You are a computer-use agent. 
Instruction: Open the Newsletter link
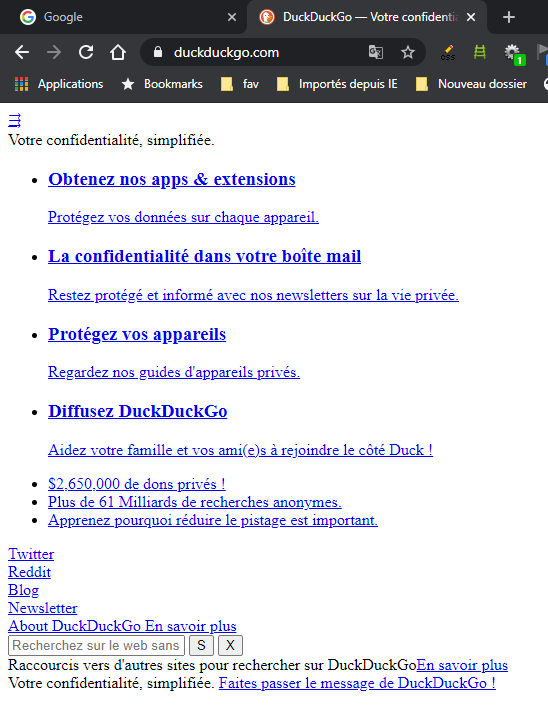pyautogui.click(x=43, y=608)
